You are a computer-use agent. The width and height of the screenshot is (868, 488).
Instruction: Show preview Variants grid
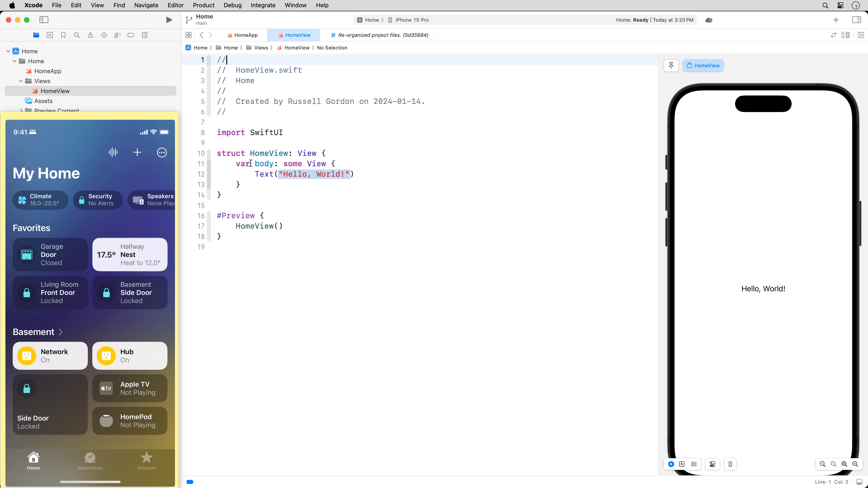coord(694,464)
